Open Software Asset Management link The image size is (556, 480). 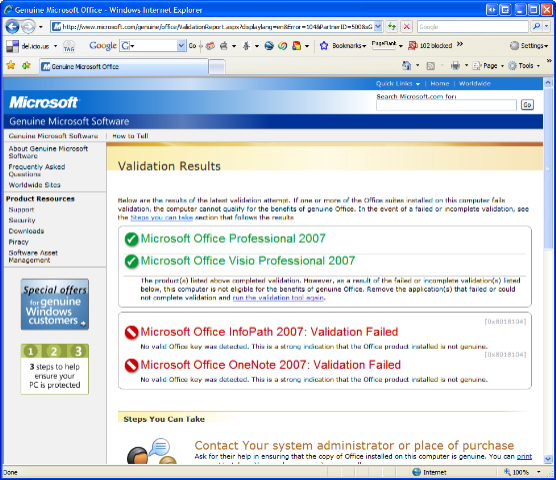33,256
